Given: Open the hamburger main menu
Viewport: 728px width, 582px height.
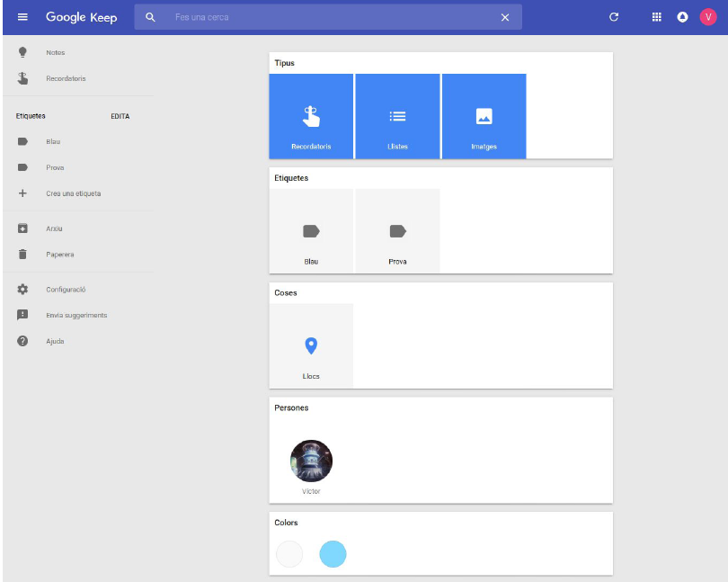Looking at the screenshot, I should coord(22,17).
